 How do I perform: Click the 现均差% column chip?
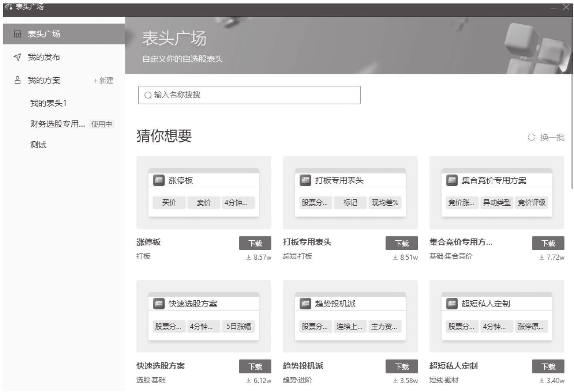coord(385,203)
